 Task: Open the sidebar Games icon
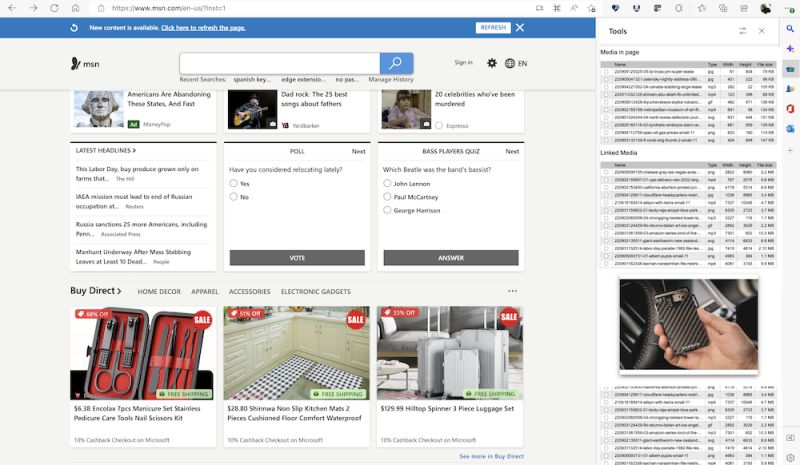coord(790,89)
